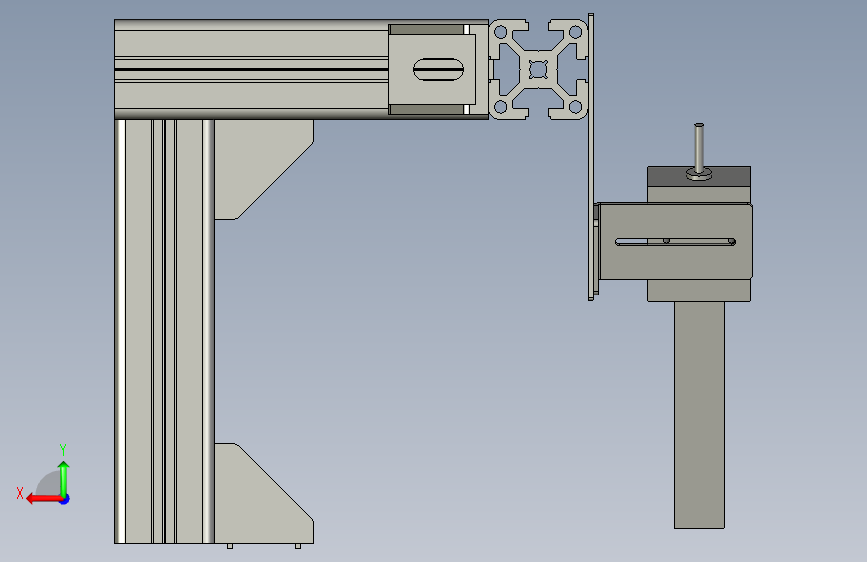Select the extrusion cross-section profile end
The height and width of the screenshot is (562, 867).
pos(538,69)
